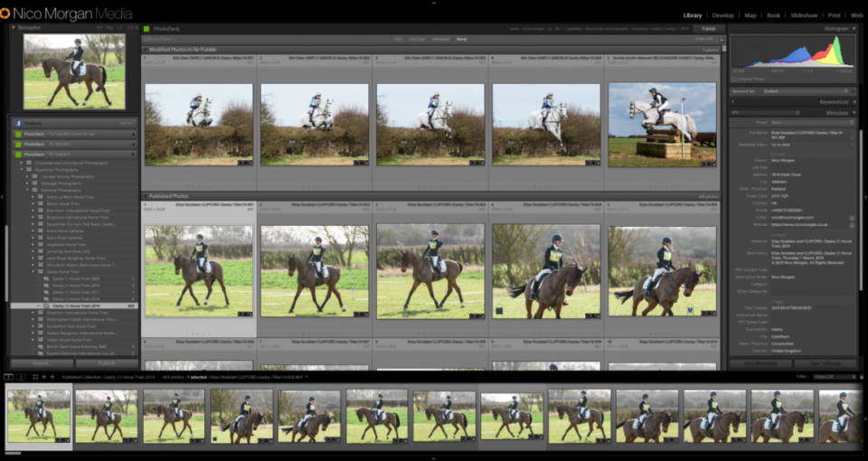This screenshot has width=868, height=461.
Task: Collapse the Eventing Photography set
Action: coord(28,190)
